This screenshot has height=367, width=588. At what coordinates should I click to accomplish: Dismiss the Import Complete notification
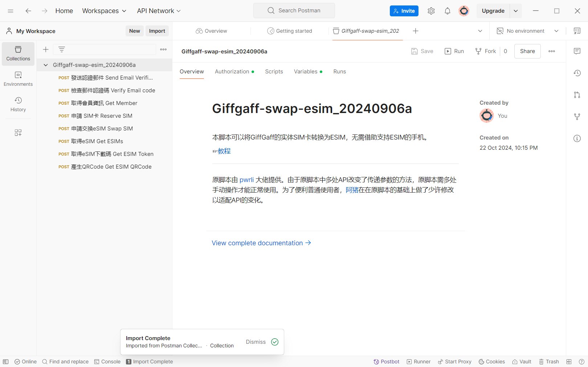[256, 342]
